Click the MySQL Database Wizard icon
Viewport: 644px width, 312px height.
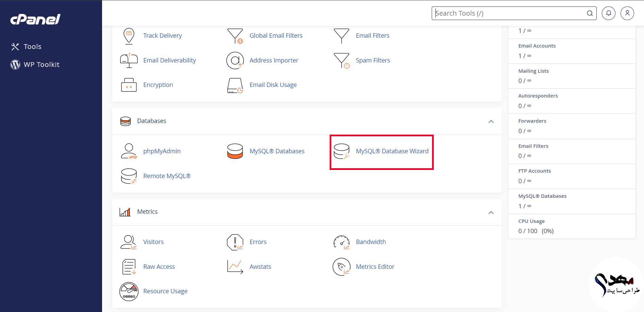click(x=341, y=151)
